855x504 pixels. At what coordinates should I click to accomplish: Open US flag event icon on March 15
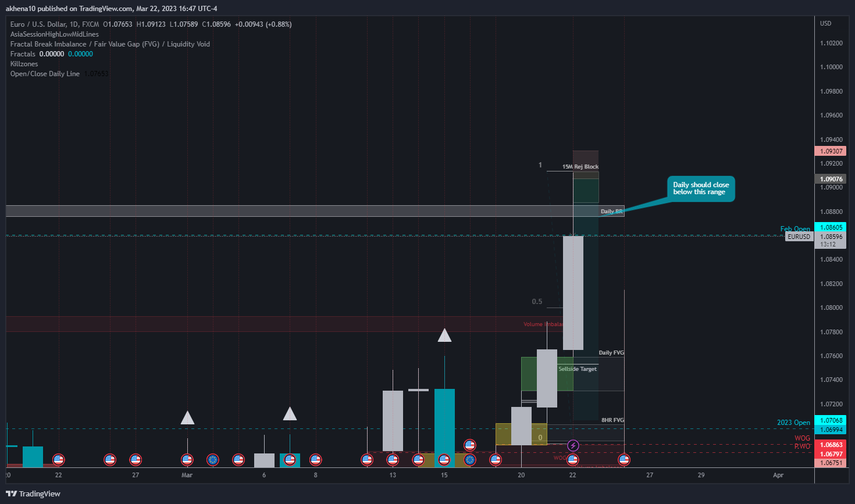click(x=444, y=460)
